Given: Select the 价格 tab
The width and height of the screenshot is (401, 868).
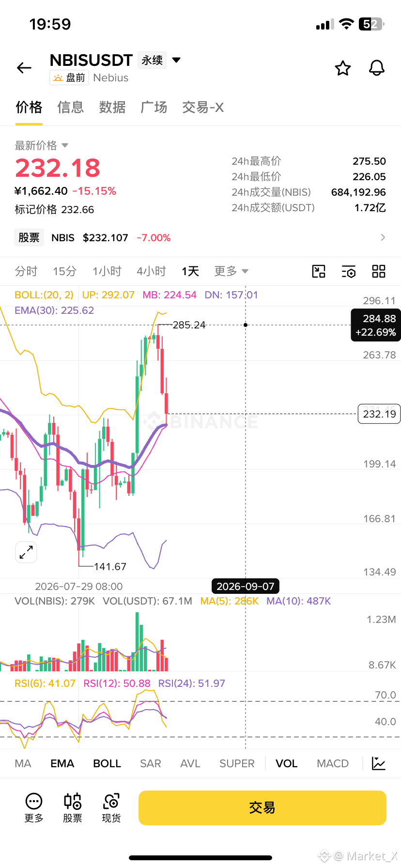Looking at the screenshot, I should coord(29,107).
